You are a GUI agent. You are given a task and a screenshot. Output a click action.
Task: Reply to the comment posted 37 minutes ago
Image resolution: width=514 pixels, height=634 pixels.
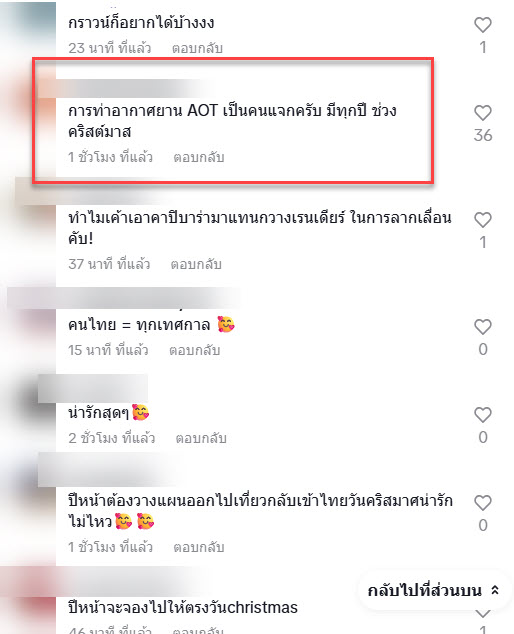pos(196,264)
